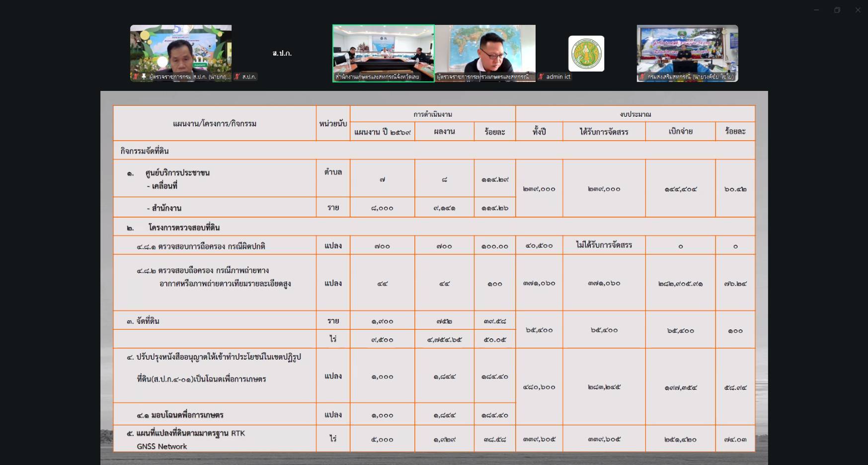Click the ๙,๑๔๑ ผลงาน cell
This screenshot has width=868, height=465.
pyautogui.click(x=444, y=208)
